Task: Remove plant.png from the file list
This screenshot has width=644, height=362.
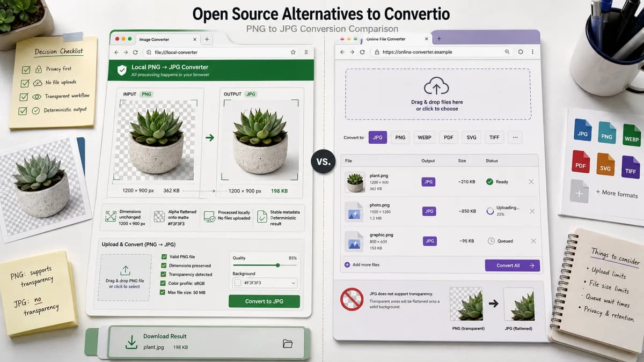Action: tap(531, 182)
